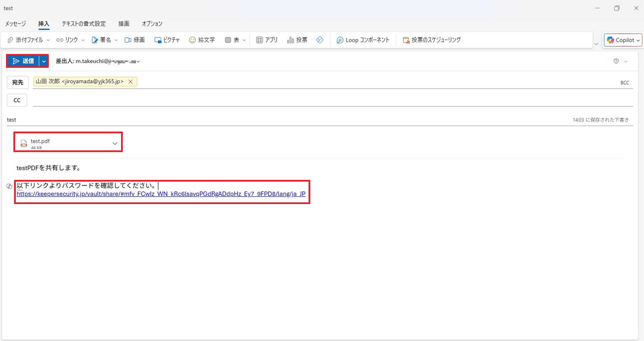Open the emoji (絵文字) picker
Viewport: 644px width, 341px height.
click(192, 40)
